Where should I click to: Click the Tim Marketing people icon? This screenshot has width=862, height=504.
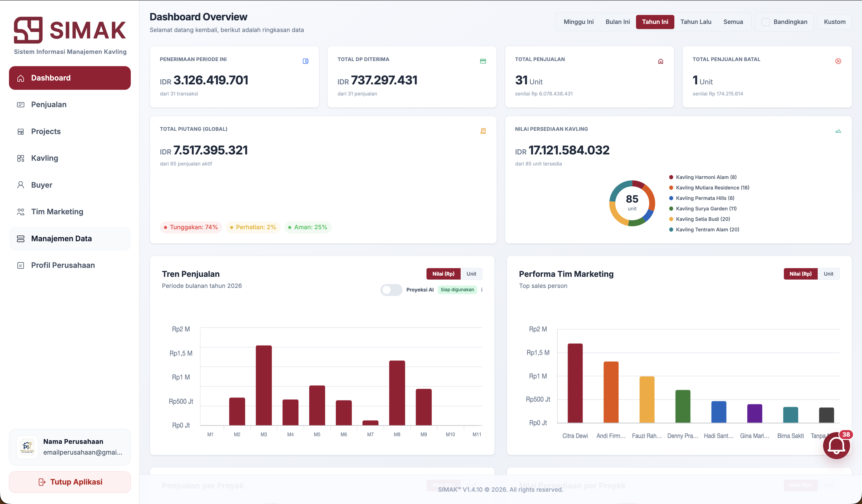tap(21, 212)
